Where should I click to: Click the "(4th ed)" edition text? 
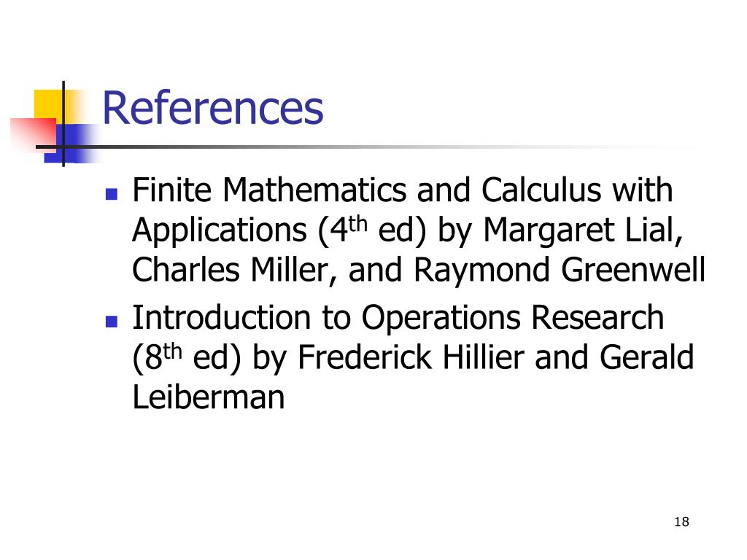[371, 231]
